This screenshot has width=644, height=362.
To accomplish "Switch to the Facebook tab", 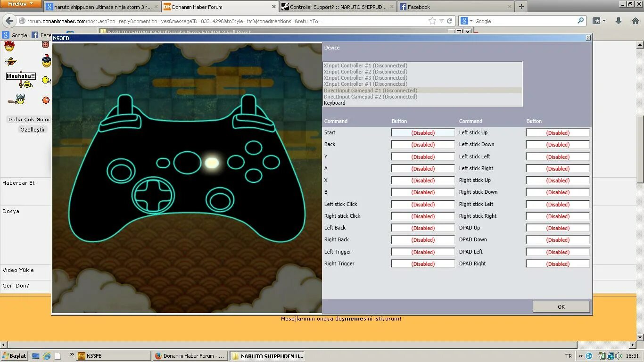I will 455,7.
